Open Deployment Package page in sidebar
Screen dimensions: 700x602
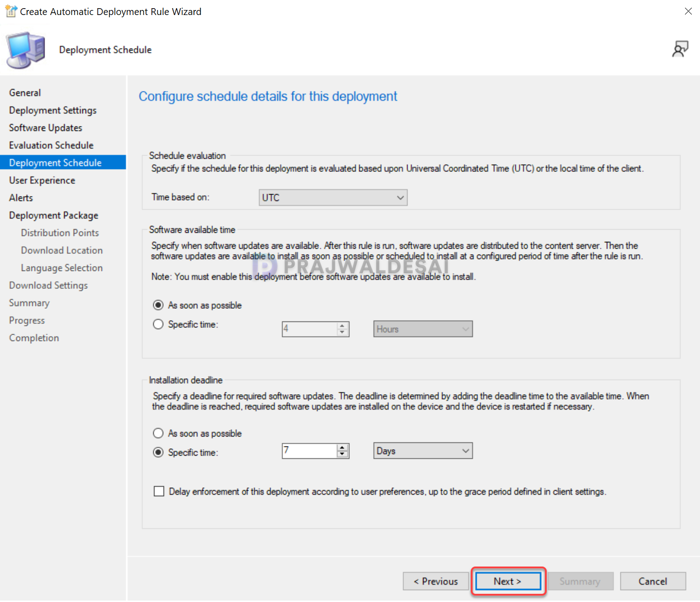[54, 216]
